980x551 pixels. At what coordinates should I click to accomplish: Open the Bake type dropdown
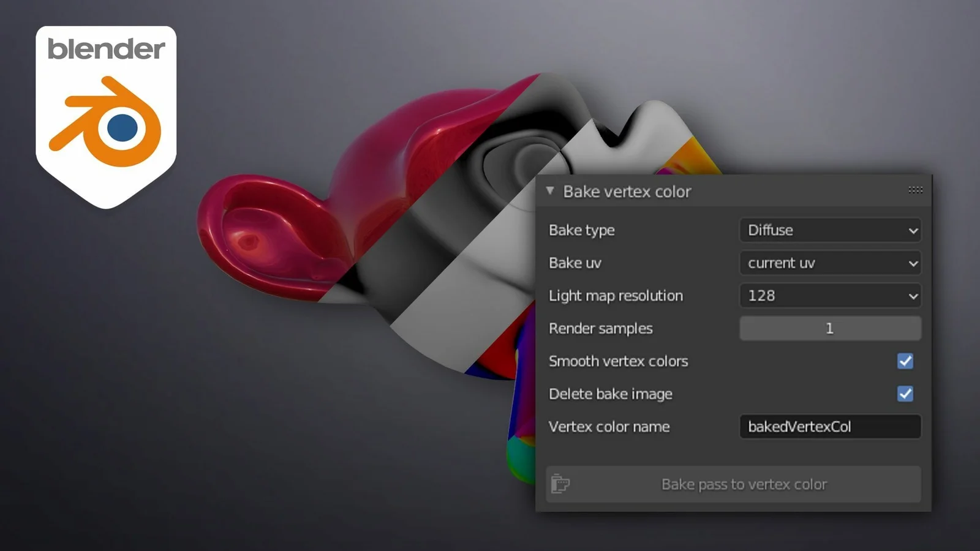pos(830,230)
